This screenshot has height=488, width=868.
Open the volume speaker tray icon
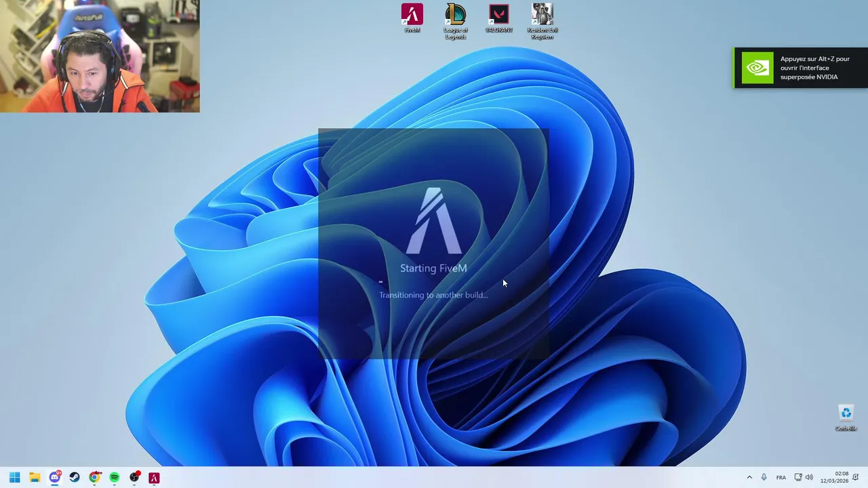click(809, 477)
